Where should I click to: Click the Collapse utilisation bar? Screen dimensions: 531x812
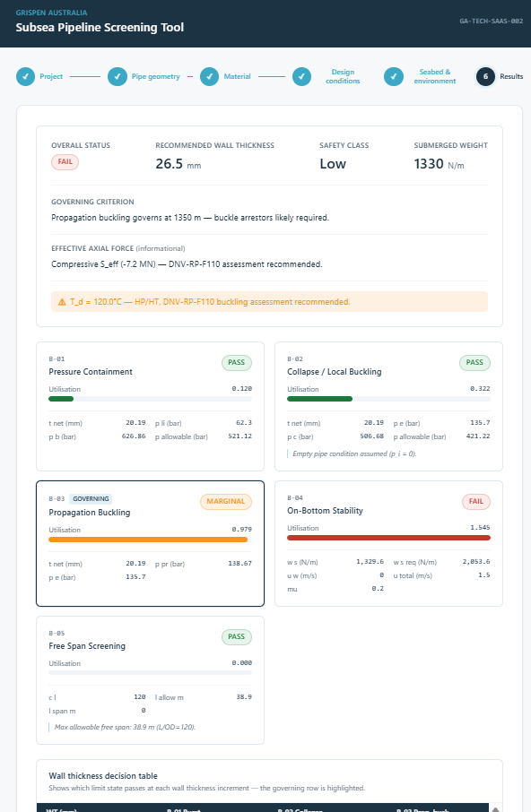coord(388,399)
